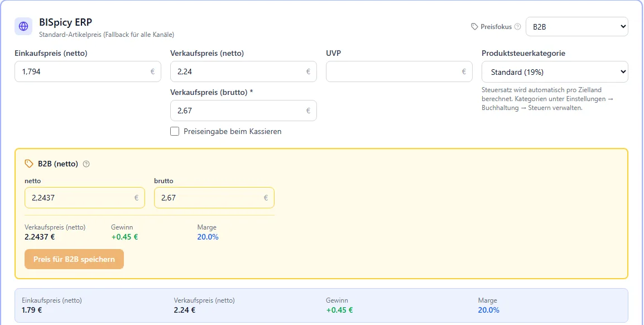
Task: Click the price tag icon next to Preisfokus
Action: [x=474, y=27]
